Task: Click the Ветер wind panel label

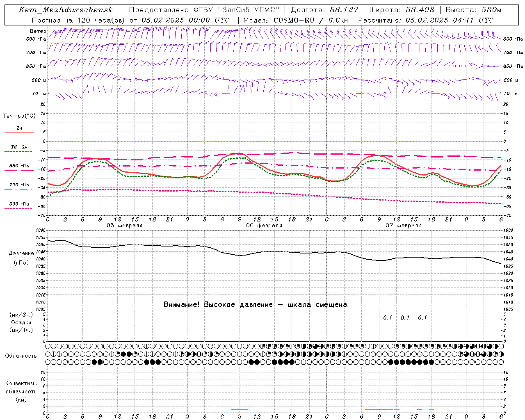Action: pyautogui.click(x=38, y=31)
